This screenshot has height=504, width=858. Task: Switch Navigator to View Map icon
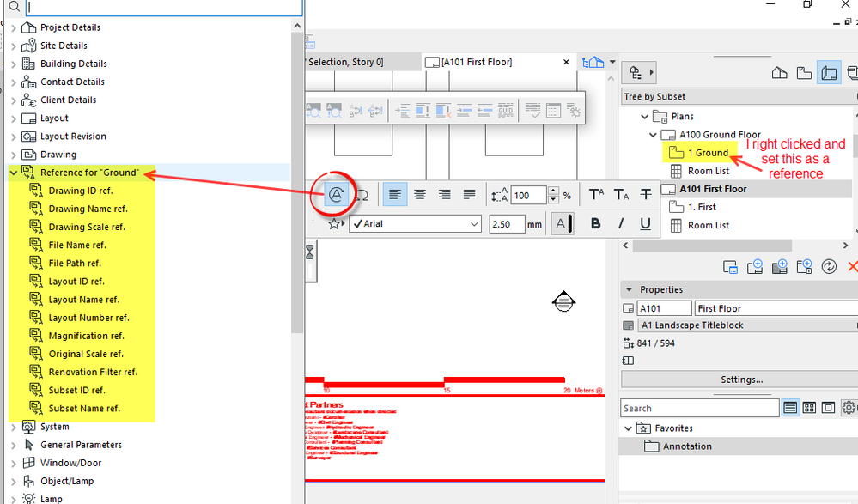tap(804, 73)
